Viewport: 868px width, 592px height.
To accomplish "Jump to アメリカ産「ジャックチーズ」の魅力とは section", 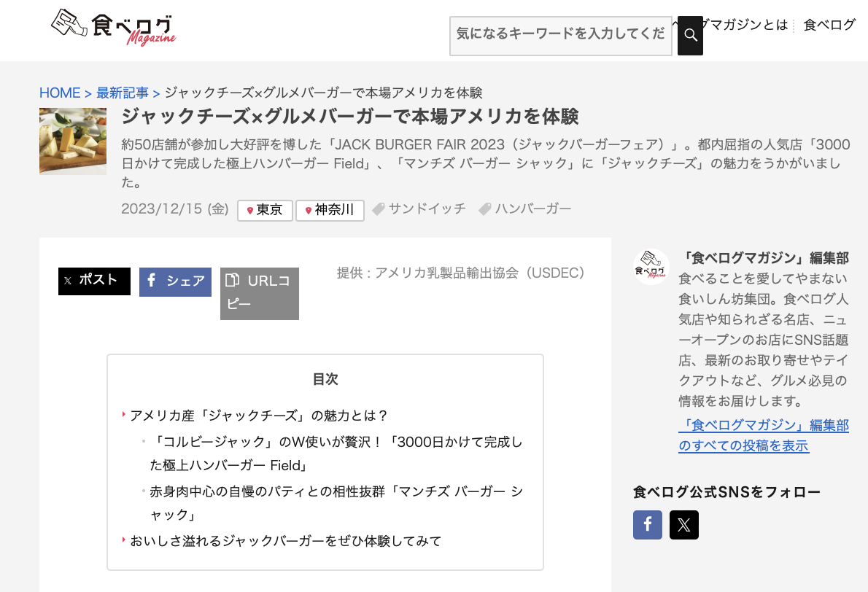I will (x=258, y=416).
